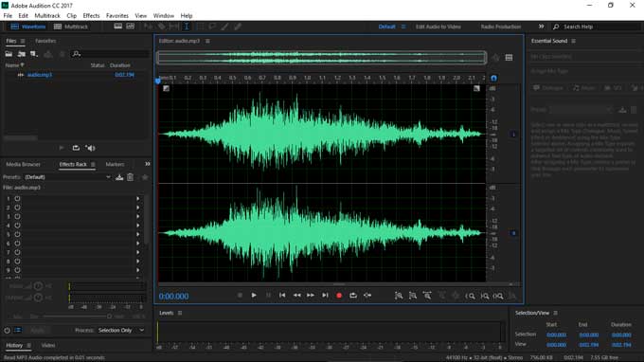644x362 pixels.
Task: Switch to the Markers tab
Action: tap(115, 164)
